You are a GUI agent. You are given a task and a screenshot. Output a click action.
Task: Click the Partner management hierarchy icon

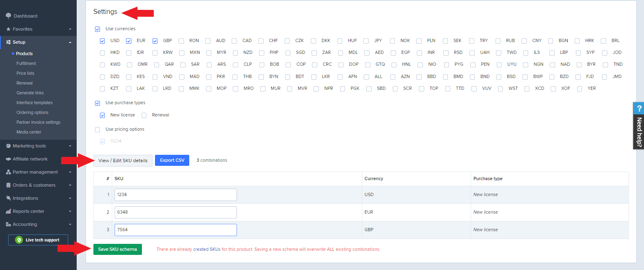8,172
